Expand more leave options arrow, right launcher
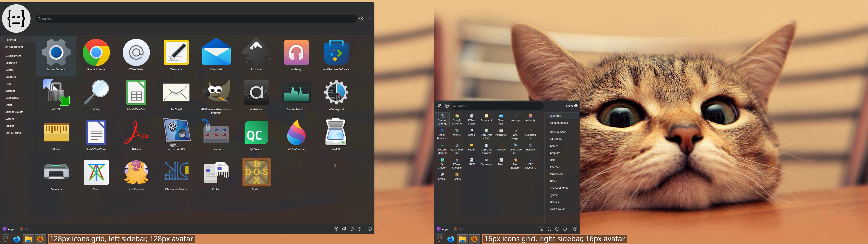The height and width of the screenshot is (244, 868). pos(575,229)
